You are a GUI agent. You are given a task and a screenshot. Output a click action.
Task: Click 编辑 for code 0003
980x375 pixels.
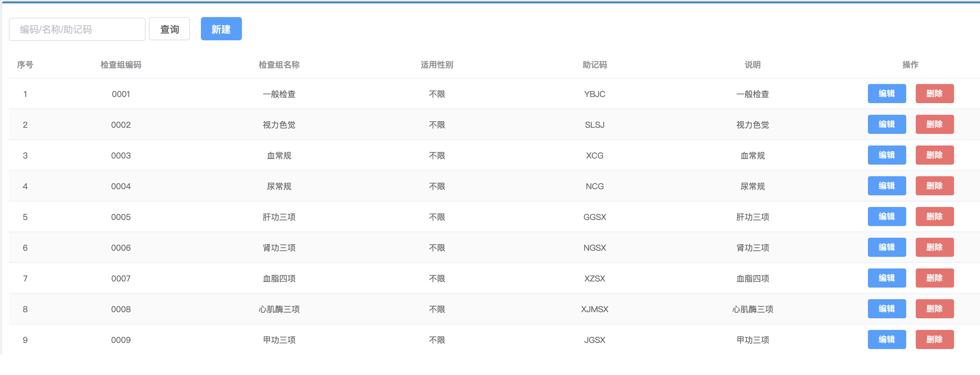(886, 155)
